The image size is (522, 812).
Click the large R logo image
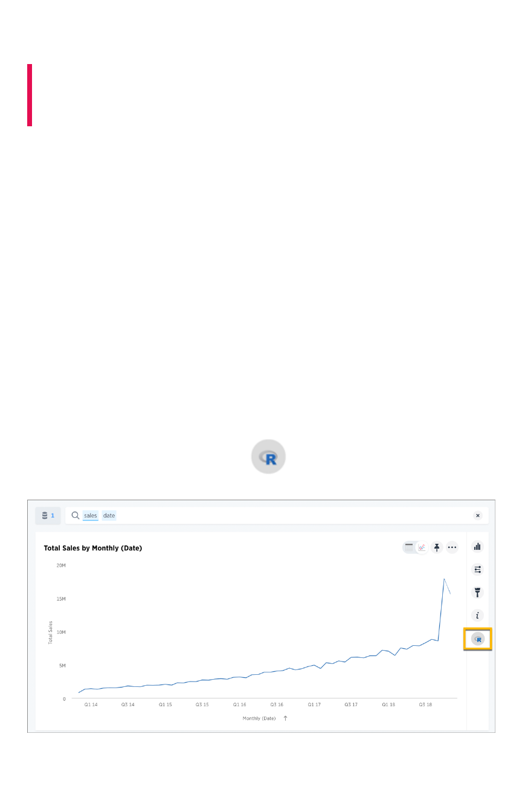[x=268, y=457]
